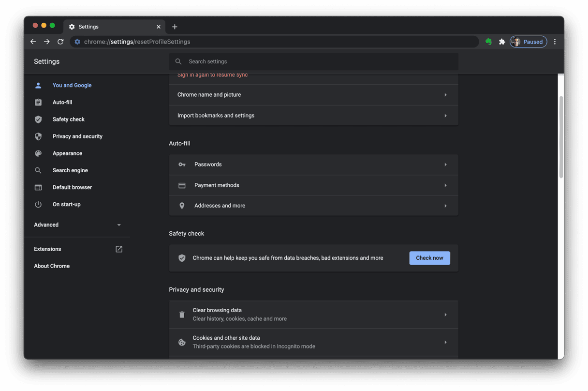Click the Cookies and other site data label
The width and height of the screenshot is (588, 391).
pos(226,338)
